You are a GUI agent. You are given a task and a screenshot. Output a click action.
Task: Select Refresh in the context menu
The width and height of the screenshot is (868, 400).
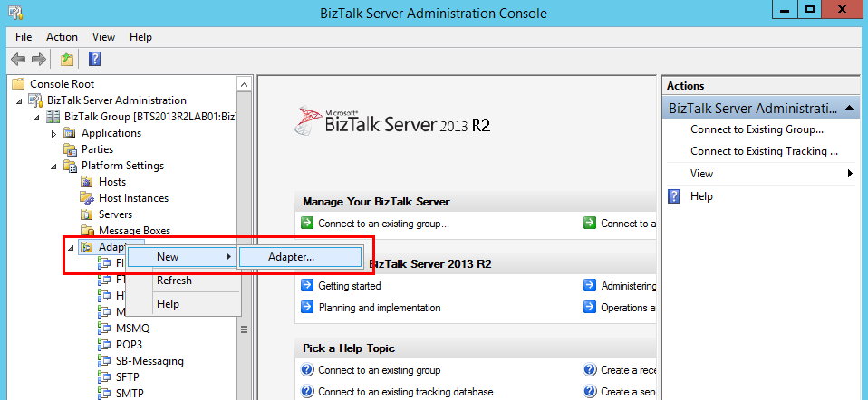click(x=174, y=281)
